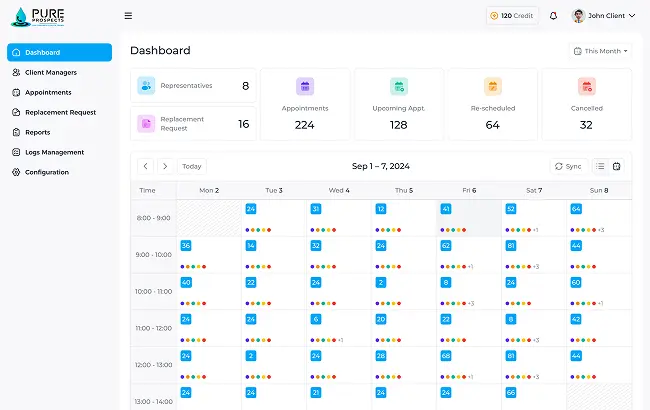Toggle the hamburger sidebar menu
Screen dimensions: 650x410
128,16
